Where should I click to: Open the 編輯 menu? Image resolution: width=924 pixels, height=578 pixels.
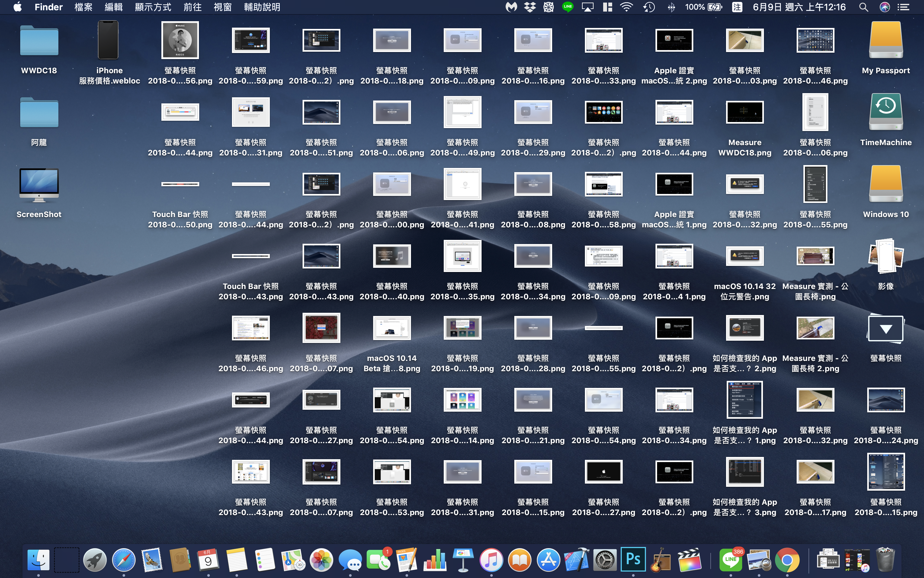pyautogui.click(x=114, y=7)
